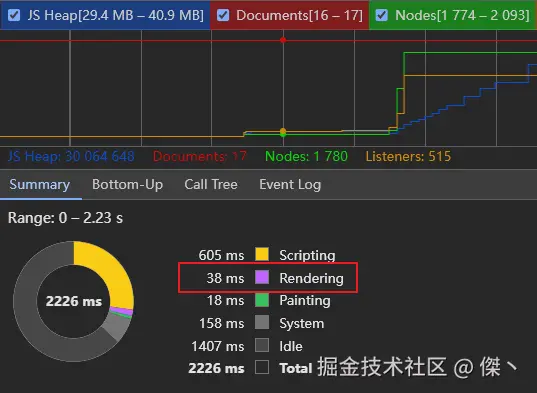Click the empty Total color swatch
Viewport: 537px width, 393px height.
point(262,368)
